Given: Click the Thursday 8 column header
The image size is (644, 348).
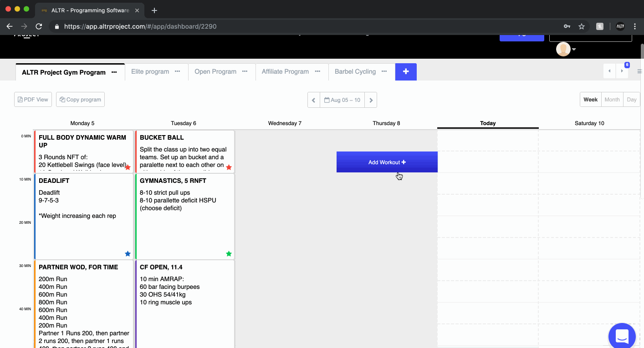Looking at the screenshot, I should [x=386, y=123].
